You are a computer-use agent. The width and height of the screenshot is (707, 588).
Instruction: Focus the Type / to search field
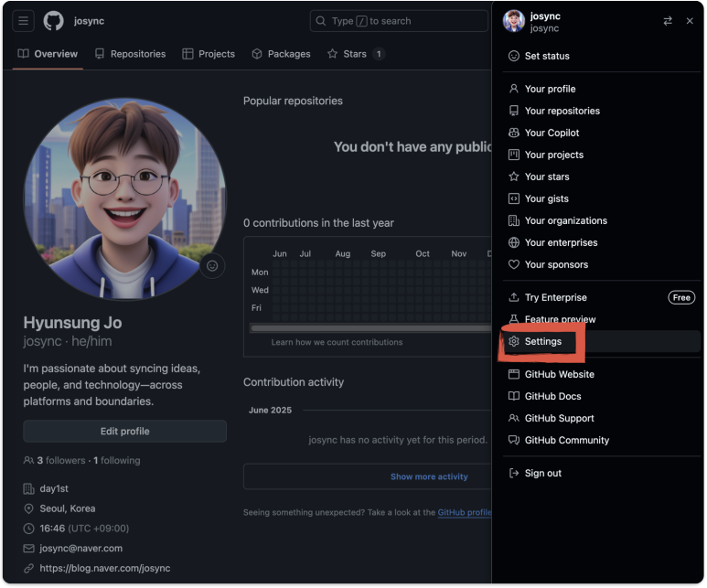tap(399, 21)
